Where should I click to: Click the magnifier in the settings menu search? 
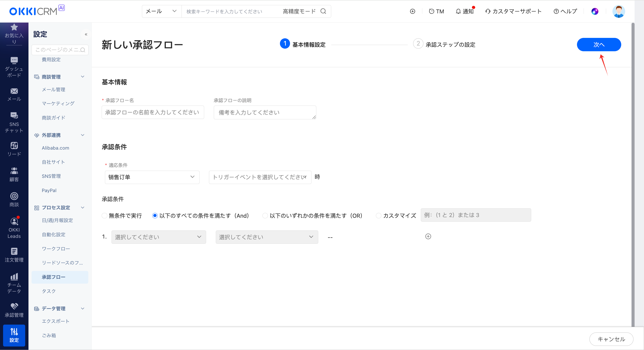[83, 50]
